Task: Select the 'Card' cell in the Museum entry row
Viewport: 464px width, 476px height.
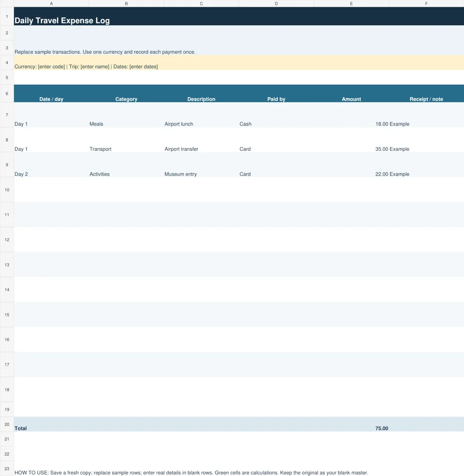Action: pyautogui.click(x=276, y=165)
